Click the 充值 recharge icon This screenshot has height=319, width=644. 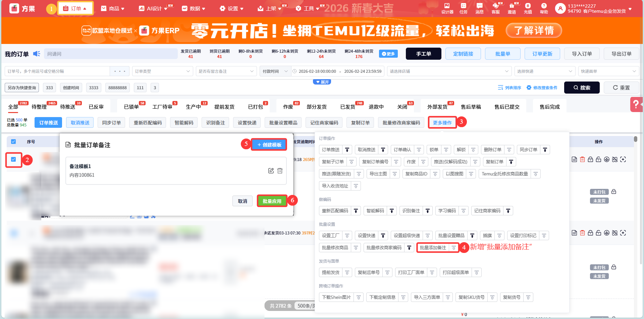pos(528,6)
